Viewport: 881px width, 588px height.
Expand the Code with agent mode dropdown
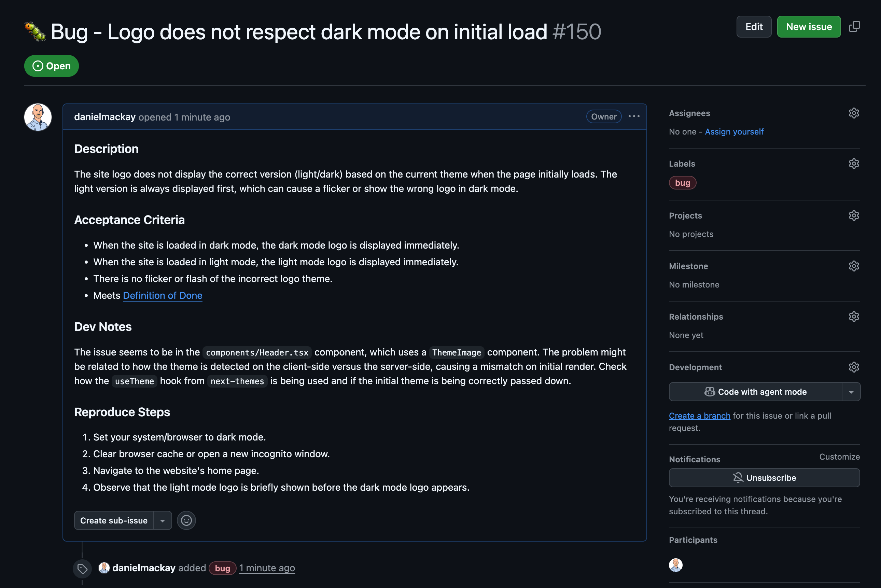point(852,392)
